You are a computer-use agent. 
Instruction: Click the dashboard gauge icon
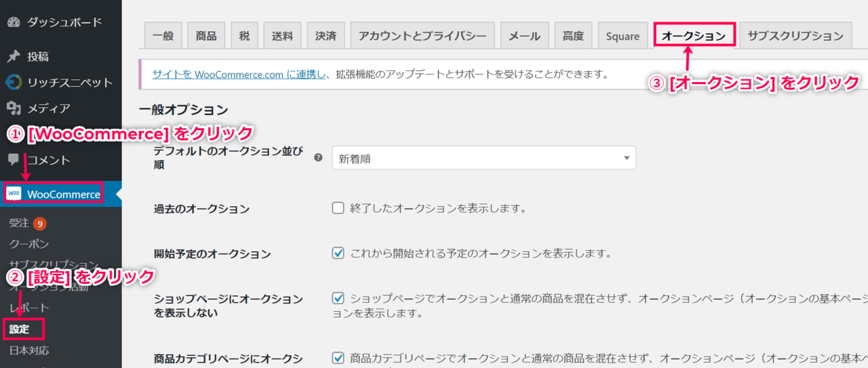(x=13, y=22)
